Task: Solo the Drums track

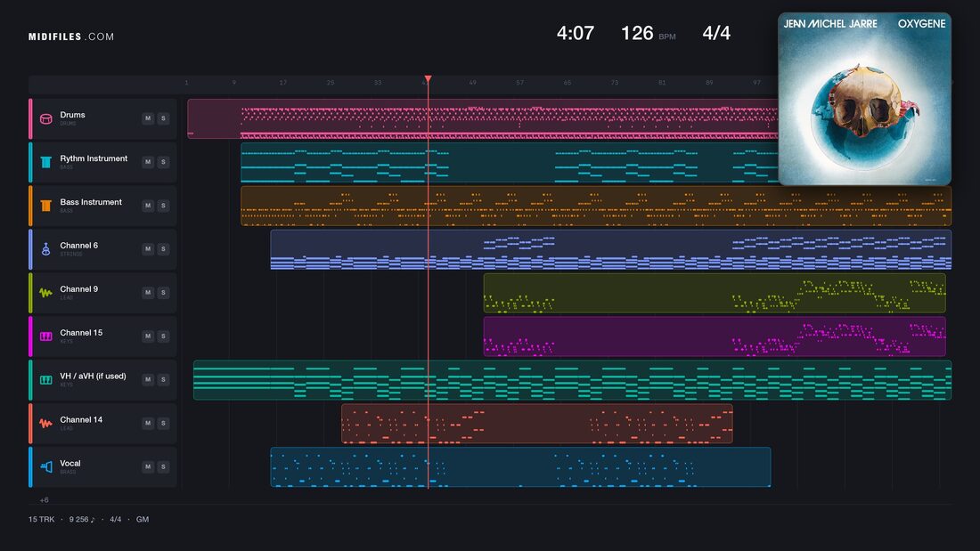Action: pos(163,118)
